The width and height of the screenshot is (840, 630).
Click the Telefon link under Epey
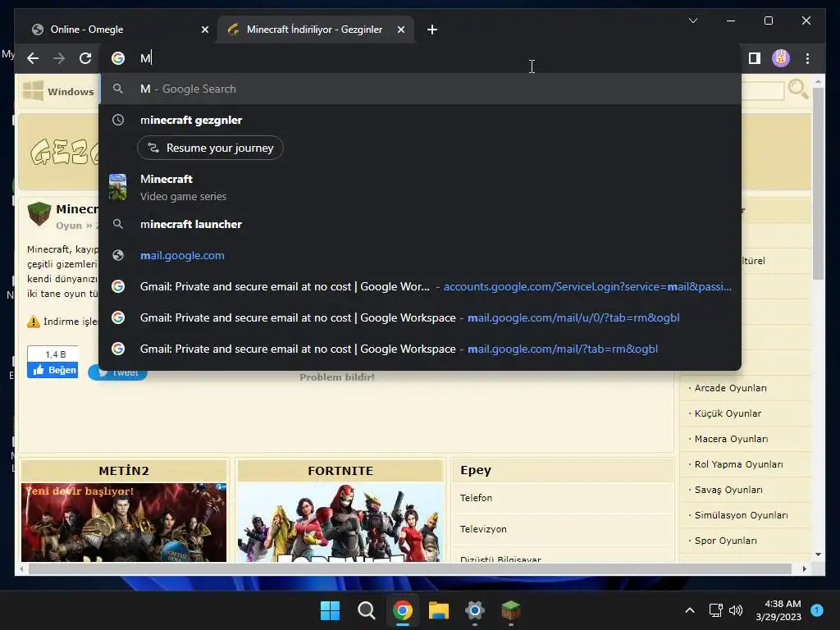click(x=476, y=498)
